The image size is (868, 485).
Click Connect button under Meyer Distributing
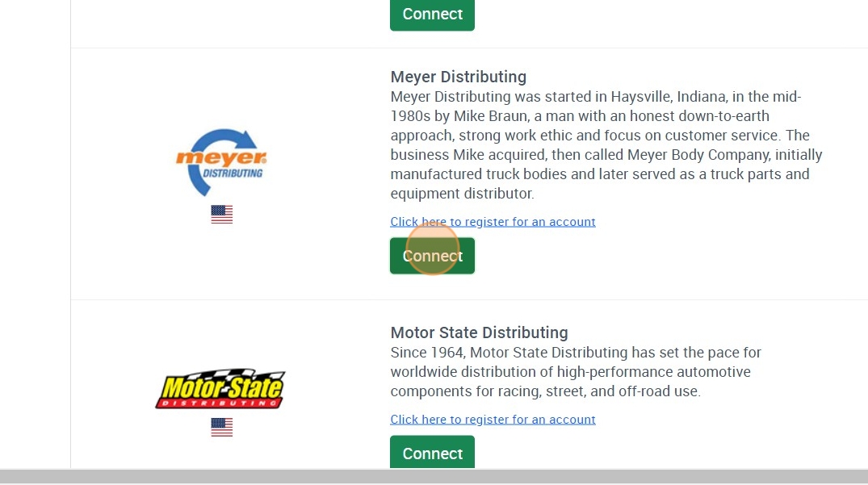click(432, 256)
